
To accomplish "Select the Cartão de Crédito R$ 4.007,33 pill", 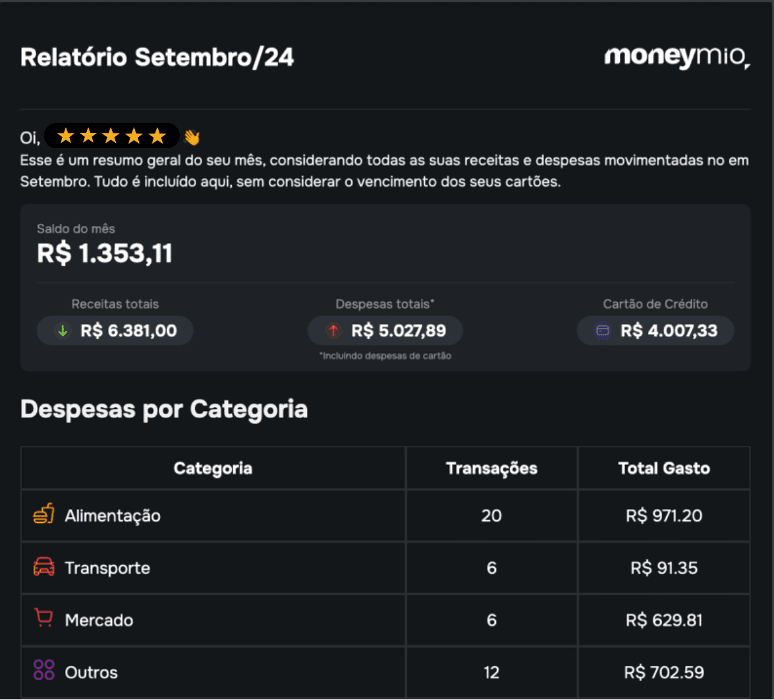I will point(655,331).
